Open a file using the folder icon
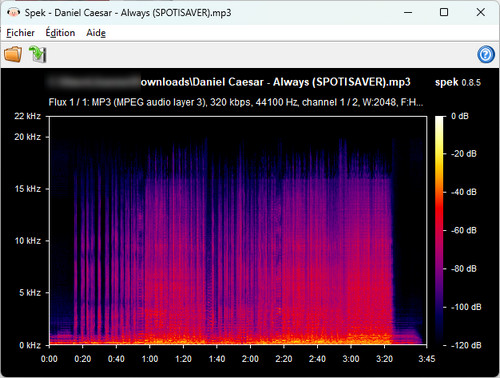This screenshot has width=500, height=378. point(13,54)
